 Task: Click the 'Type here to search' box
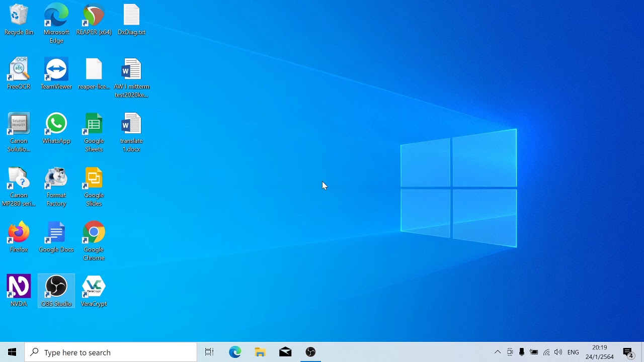coord(111,352)
